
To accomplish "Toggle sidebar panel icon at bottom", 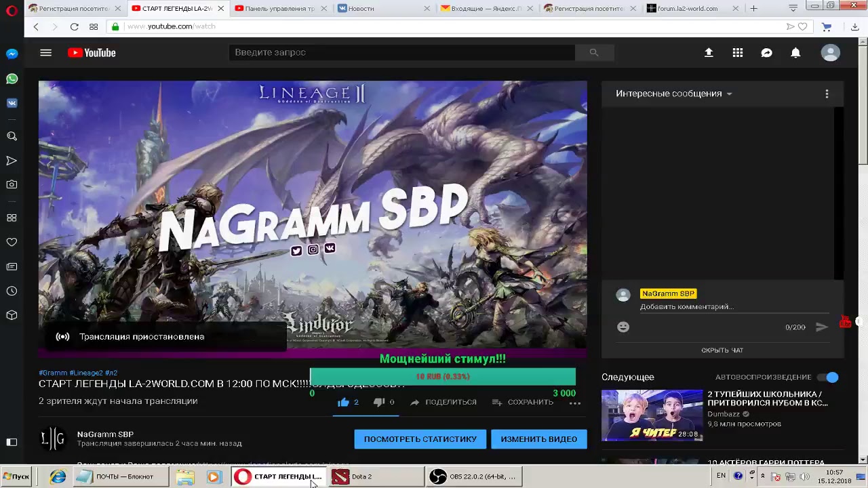I will (x=12, y=442).
